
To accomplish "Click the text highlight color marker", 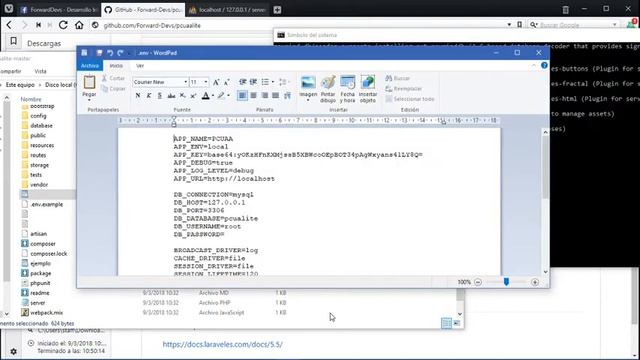I will 221,96.
